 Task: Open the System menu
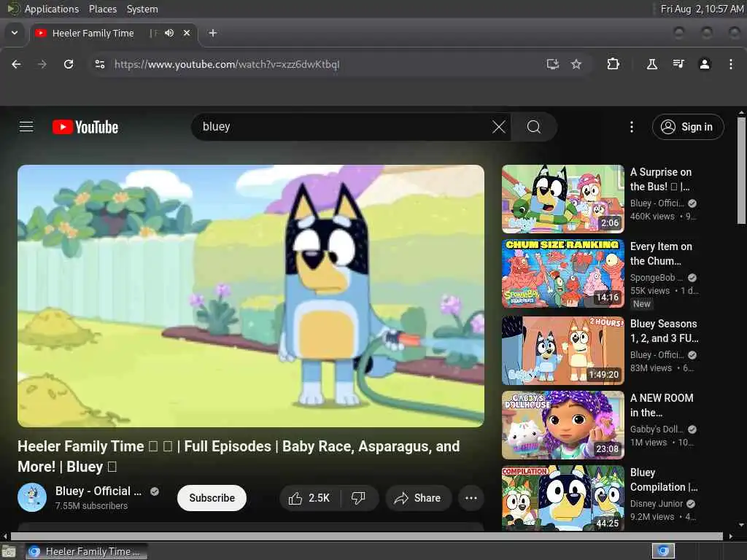coord(142,9)
